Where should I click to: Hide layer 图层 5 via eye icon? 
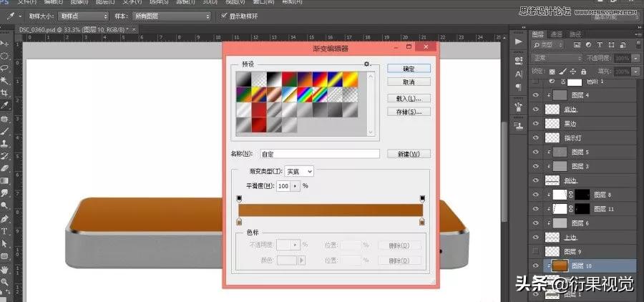click(x=535, y=152)
